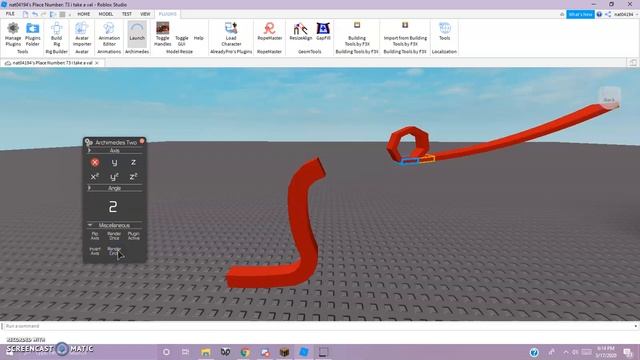Open the Plugins Folder

pos(33,34)
